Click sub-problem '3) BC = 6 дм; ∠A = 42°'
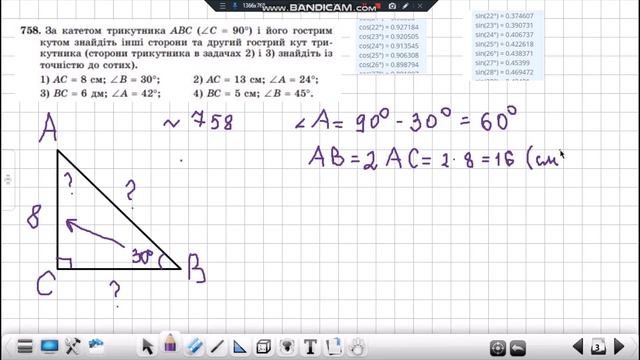The height and width of the screenshot is (360, 640). (x=100, y=93)
